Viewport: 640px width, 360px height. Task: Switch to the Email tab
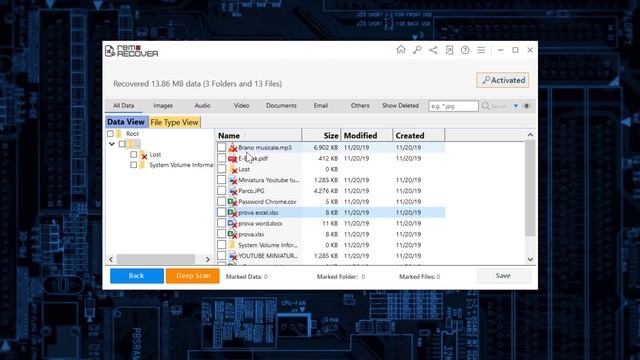click(320, 106)
